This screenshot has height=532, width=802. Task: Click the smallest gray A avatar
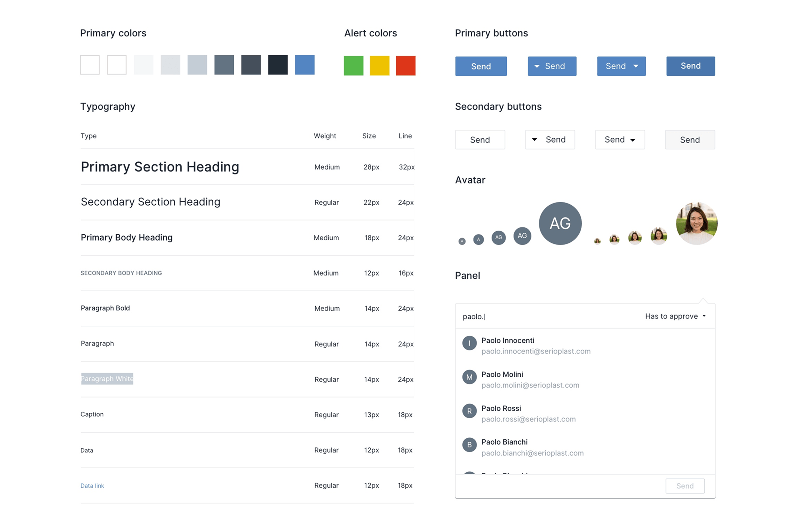pos(462,241)
